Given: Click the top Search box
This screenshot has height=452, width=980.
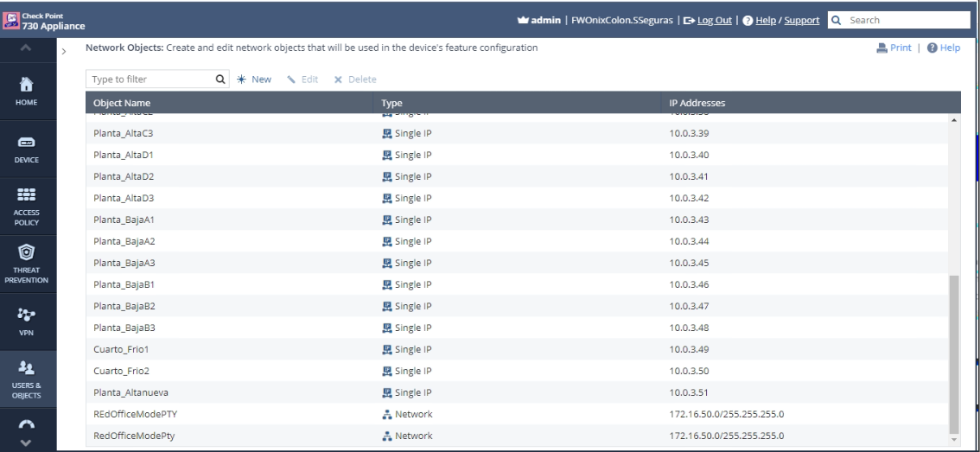Looking at the screenshot, I should [x=903, y=19].
